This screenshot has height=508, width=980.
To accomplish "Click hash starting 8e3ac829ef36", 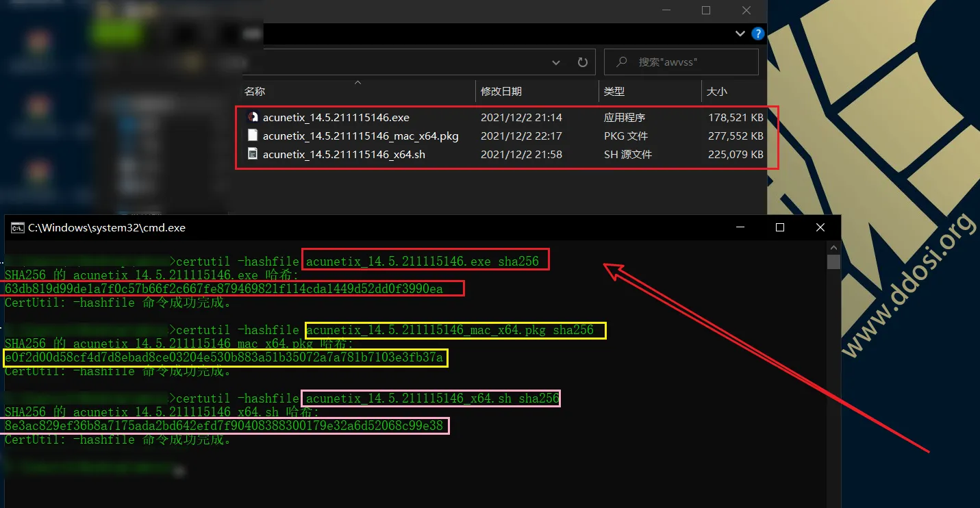I will point(224,426).
